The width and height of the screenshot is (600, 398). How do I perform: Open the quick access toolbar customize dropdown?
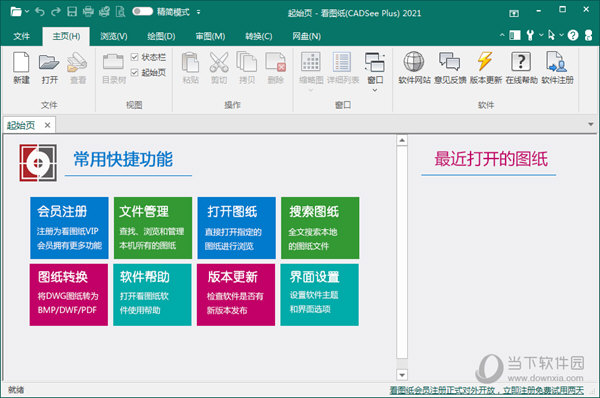198,12
